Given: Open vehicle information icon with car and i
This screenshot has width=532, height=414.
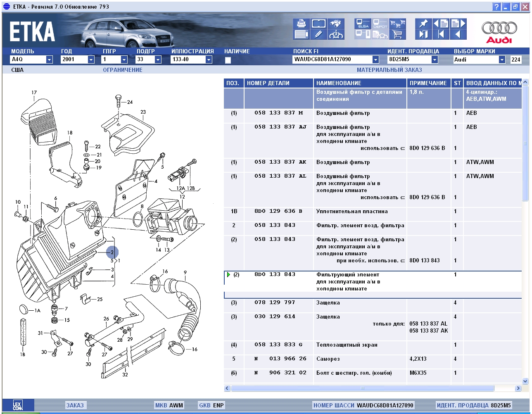Looking at the screenshot, I should 336,34.
